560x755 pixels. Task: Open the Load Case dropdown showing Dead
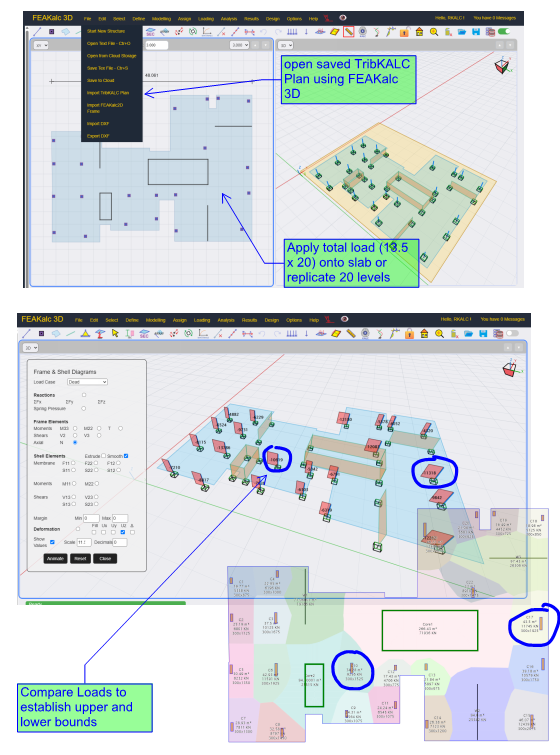pyautogui.click(x=87, y=382)
